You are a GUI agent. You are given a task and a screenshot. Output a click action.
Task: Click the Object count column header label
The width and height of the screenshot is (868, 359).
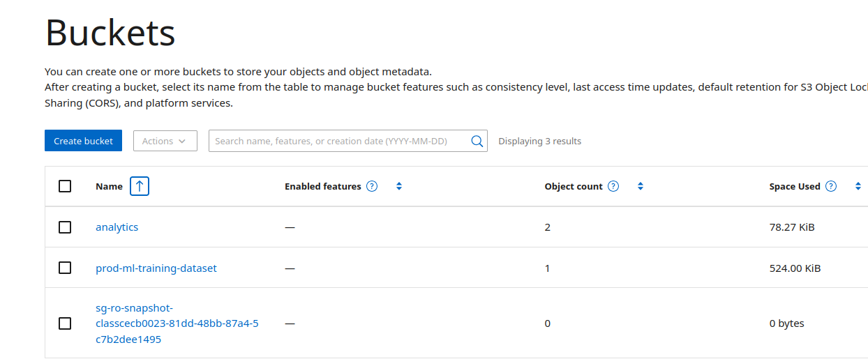[574, 186]
